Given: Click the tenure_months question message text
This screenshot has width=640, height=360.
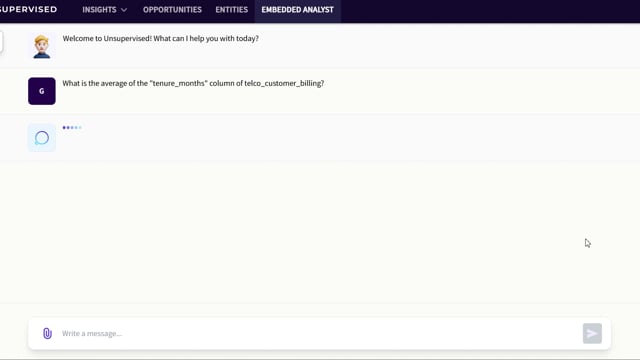Looking at the screenshot, I should (x=193, y=83).
